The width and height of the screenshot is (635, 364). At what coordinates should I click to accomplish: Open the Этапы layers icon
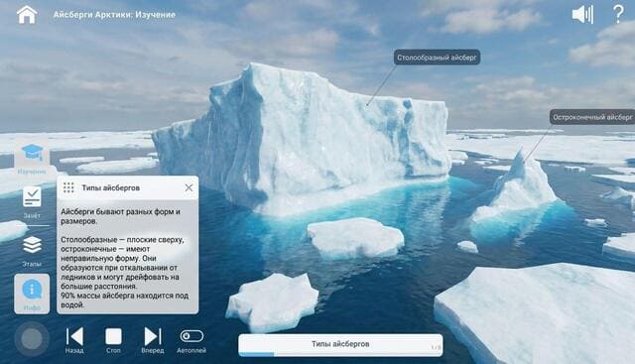(32, 251)
